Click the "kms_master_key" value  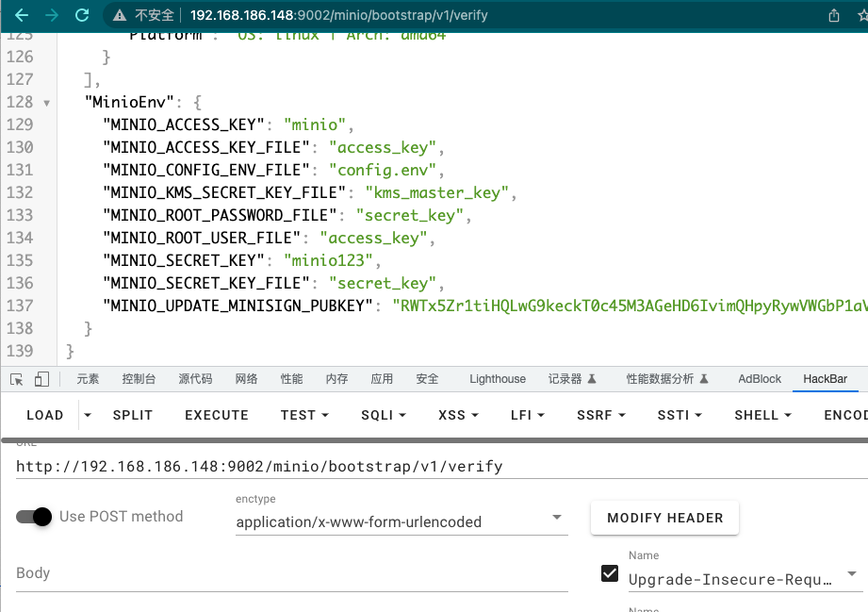(x=436, y=192)
